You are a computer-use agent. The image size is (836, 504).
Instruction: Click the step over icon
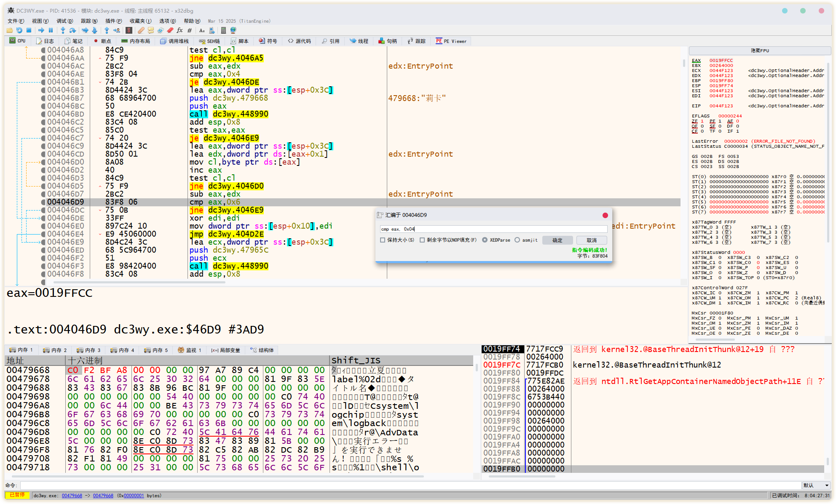point(72,30)
